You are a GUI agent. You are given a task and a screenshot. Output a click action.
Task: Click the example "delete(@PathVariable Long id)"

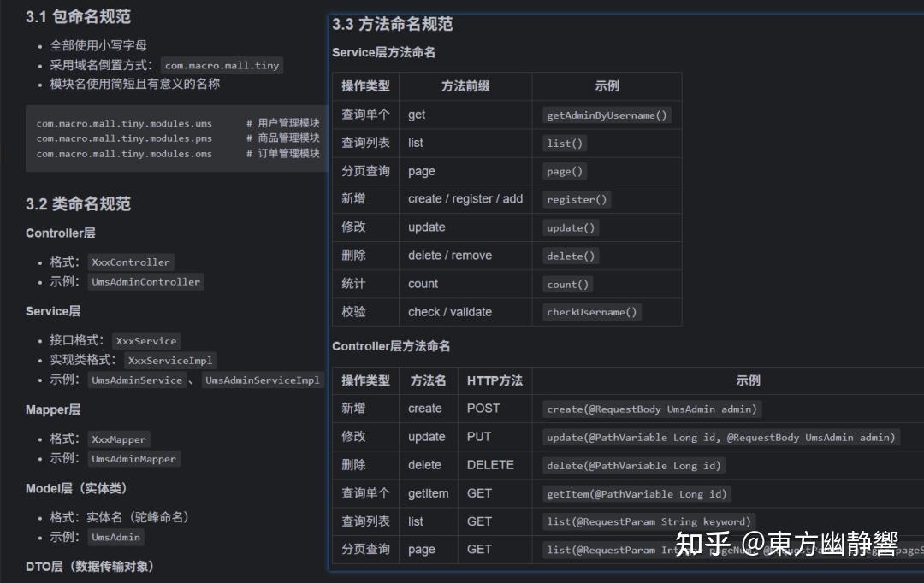(633, 465)
